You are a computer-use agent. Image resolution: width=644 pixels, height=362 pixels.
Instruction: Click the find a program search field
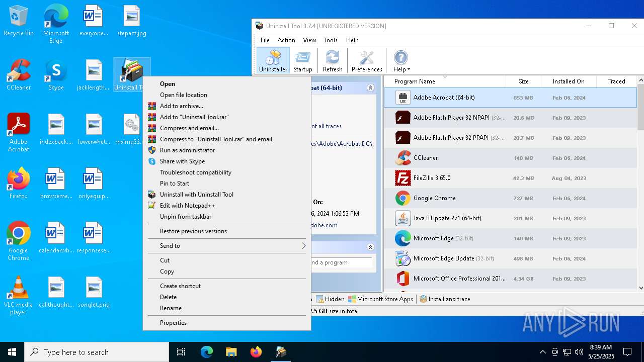click(x=341, y=262)
